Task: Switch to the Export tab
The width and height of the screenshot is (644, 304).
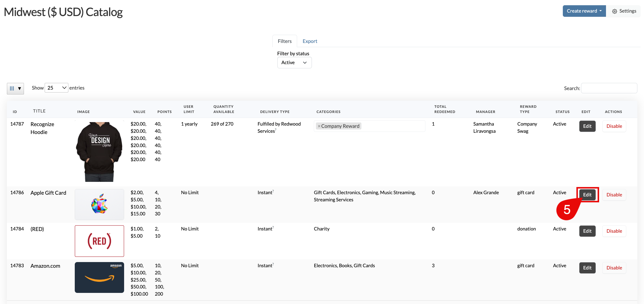Action: point(310,41)
